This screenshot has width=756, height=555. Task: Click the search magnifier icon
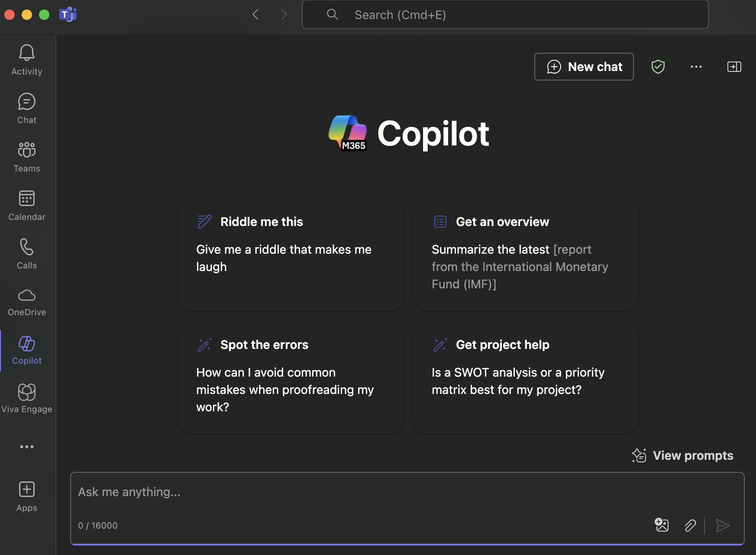click(333, 15)
